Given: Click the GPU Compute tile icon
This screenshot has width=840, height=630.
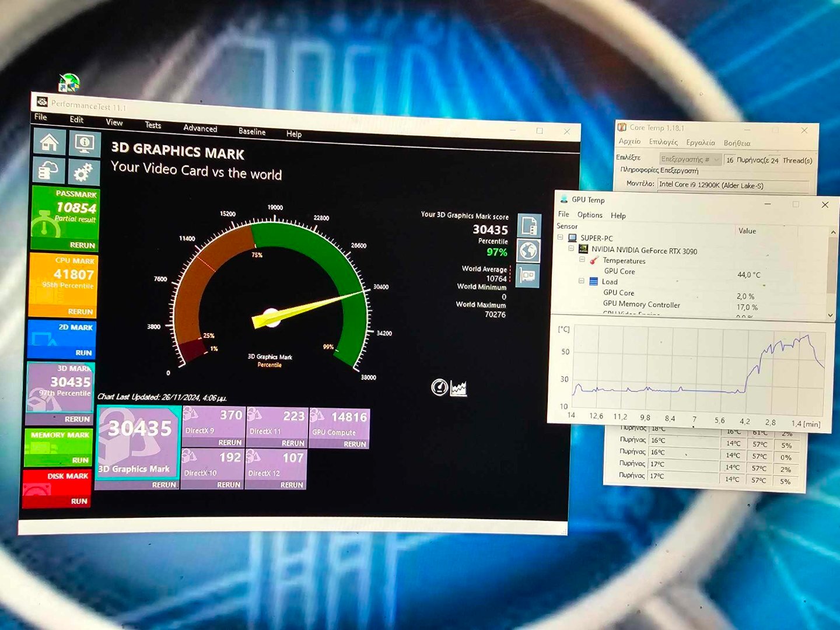Looking at the screenshot, I should [x=317, y=415].
